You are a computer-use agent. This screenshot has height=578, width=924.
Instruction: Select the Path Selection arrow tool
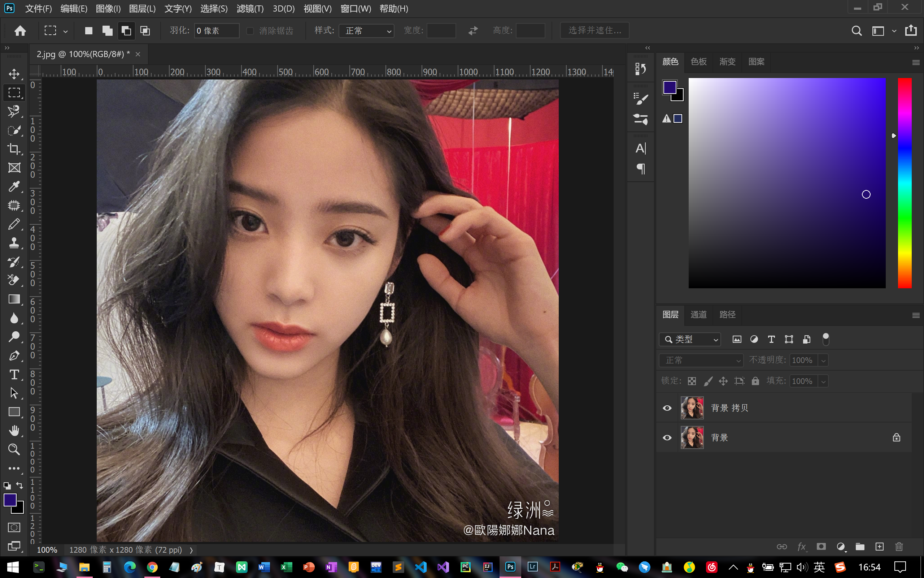click(14, 393)
